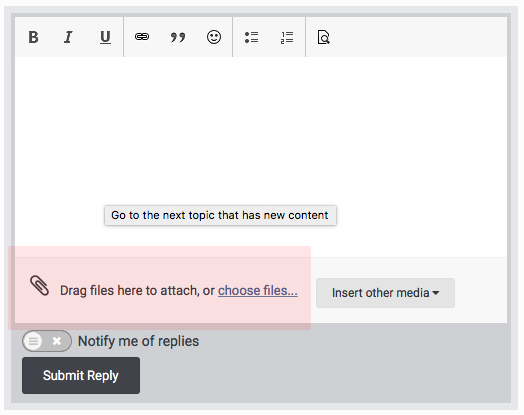The image size is (524, 415).
Task: Click the paperclip attachment icon
Action: pyautogui.click(x=39, y=286)
